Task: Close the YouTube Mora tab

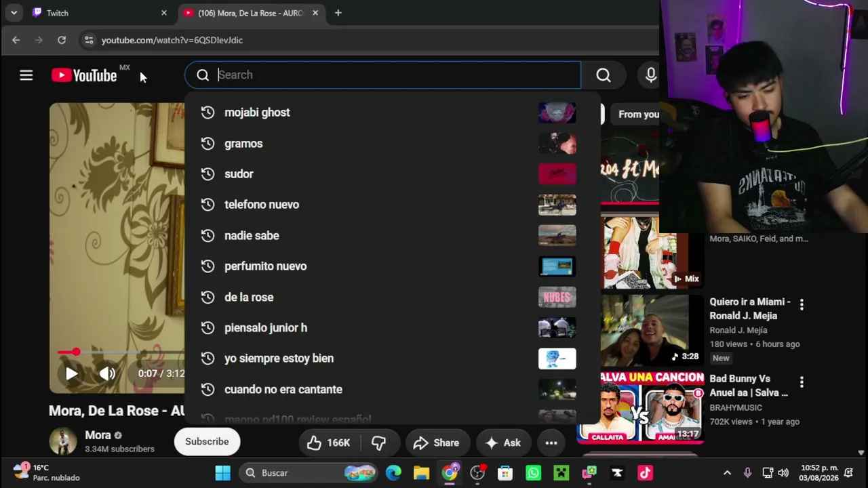Action: (315, 13)
